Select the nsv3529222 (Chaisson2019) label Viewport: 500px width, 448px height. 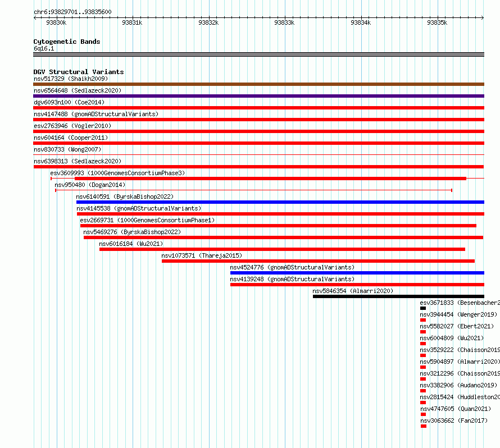pos(460,350)
